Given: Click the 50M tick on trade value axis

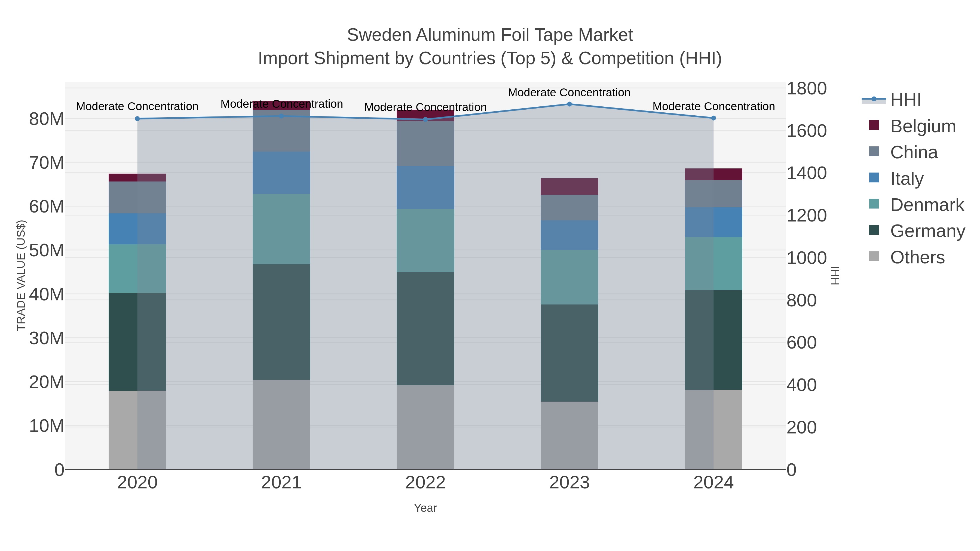Looking at the screenshot, I should (46, 251).
